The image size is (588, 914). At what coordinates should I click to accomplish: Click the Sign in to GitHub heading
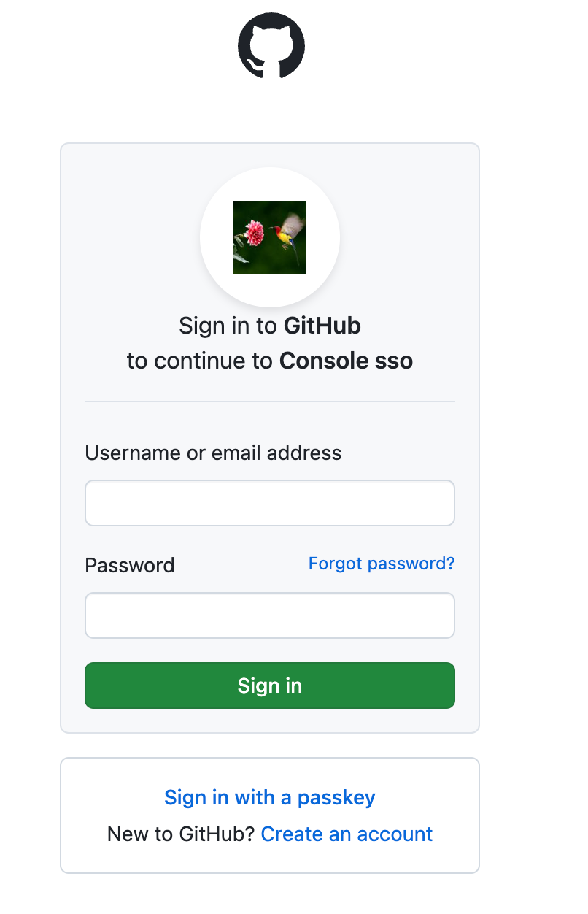pyautogui.click(x=270, y=326)
